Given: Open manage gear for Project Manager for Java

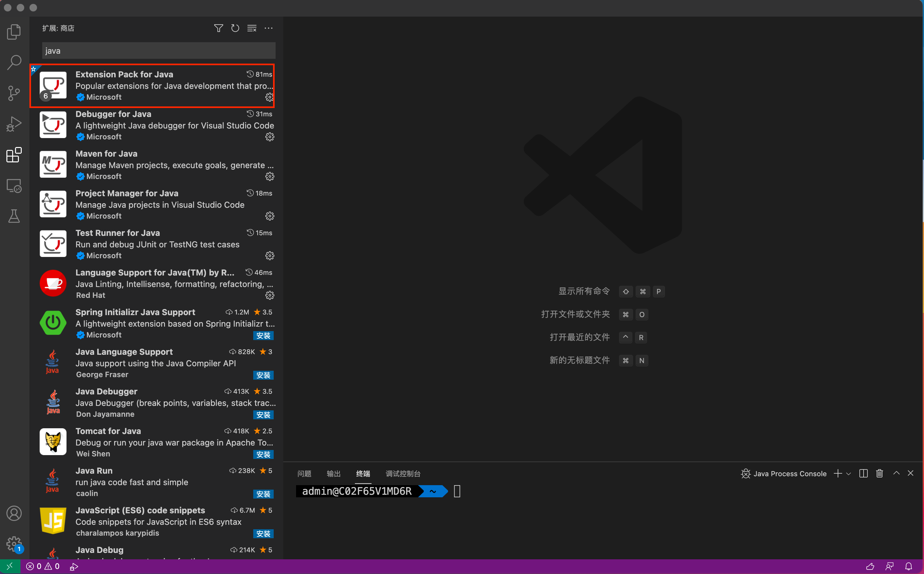Looking at the screenshot, I should [x=270, y=216].
